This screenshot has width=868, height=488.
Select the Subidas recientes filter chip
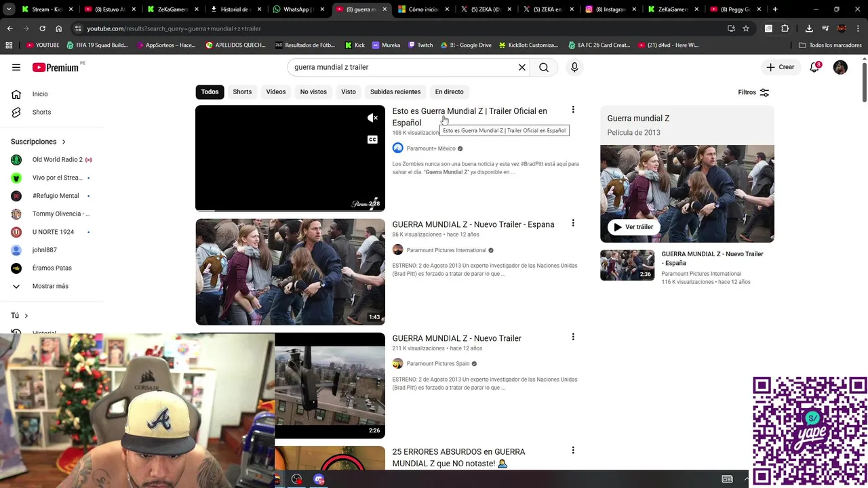coord(395,91)
